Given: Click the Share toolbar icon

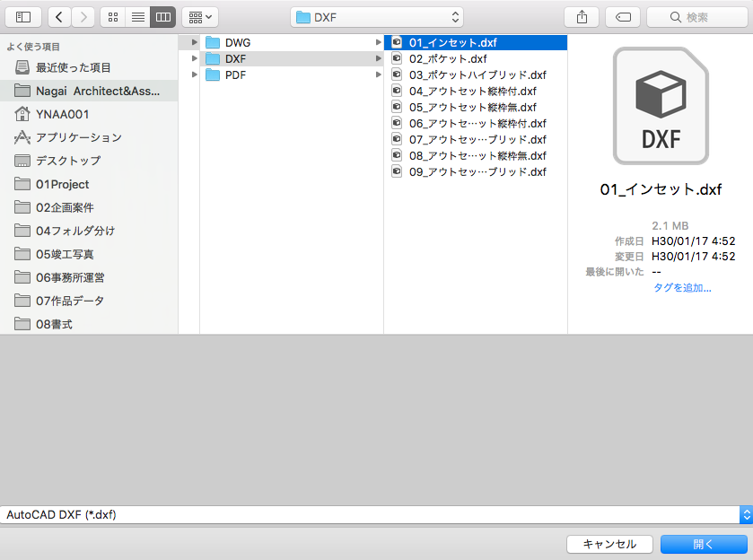Looking at the screenshot, I should coord(582,17).
